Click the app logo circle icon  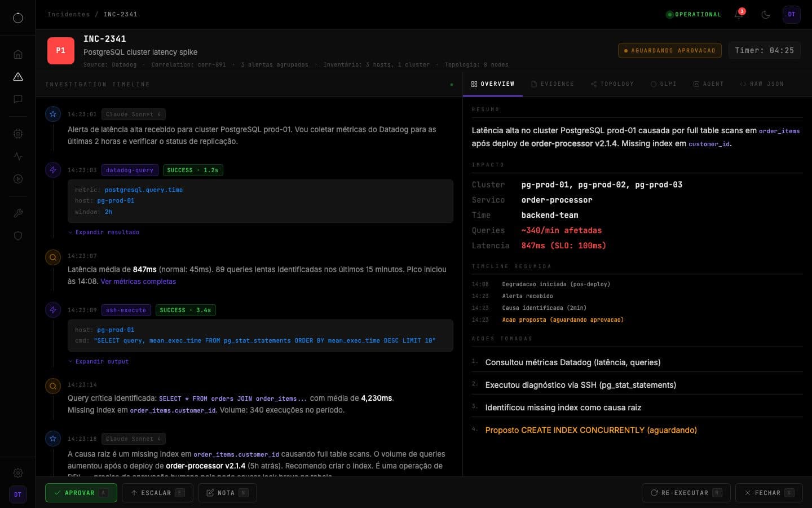click(18, 18)
